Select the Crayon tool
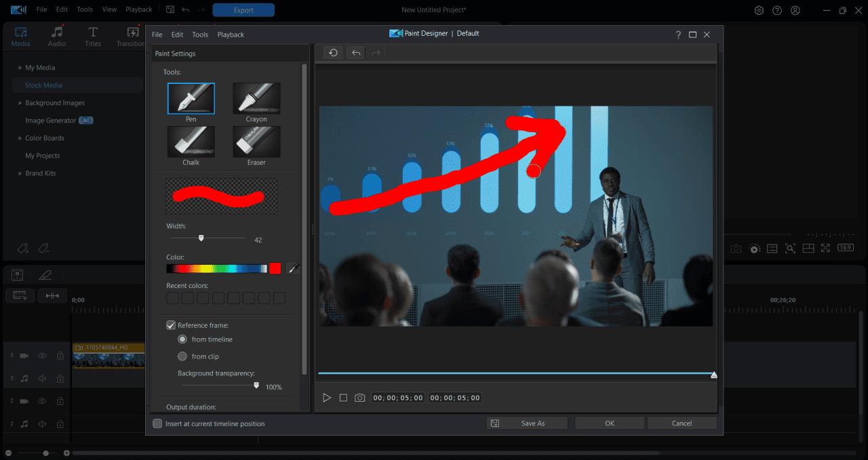The height and width of the screenshot is (460, 868). coord(256,98)
